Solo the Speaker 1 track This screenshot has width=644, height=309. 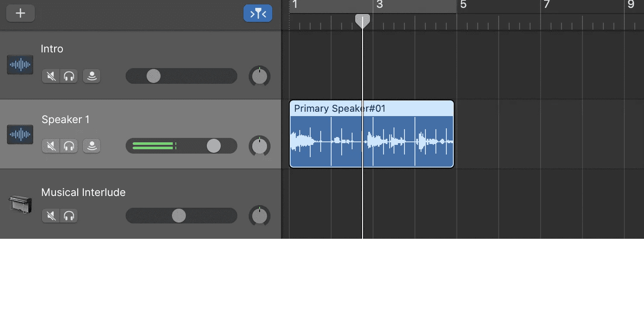pos(69,146)
